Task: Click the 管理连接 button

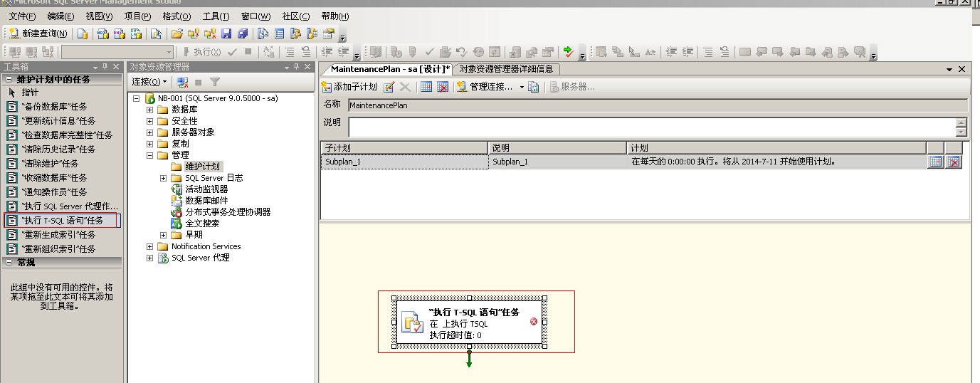Action: pyautogui.click(x=485, y=87)
